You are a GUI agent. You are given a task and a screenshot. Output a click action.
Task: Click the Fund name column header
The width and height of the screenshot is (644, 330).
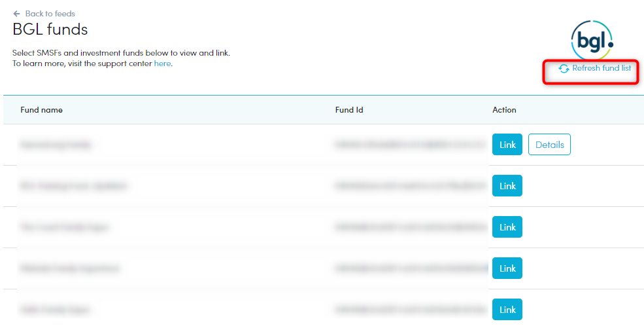point(41,110)
